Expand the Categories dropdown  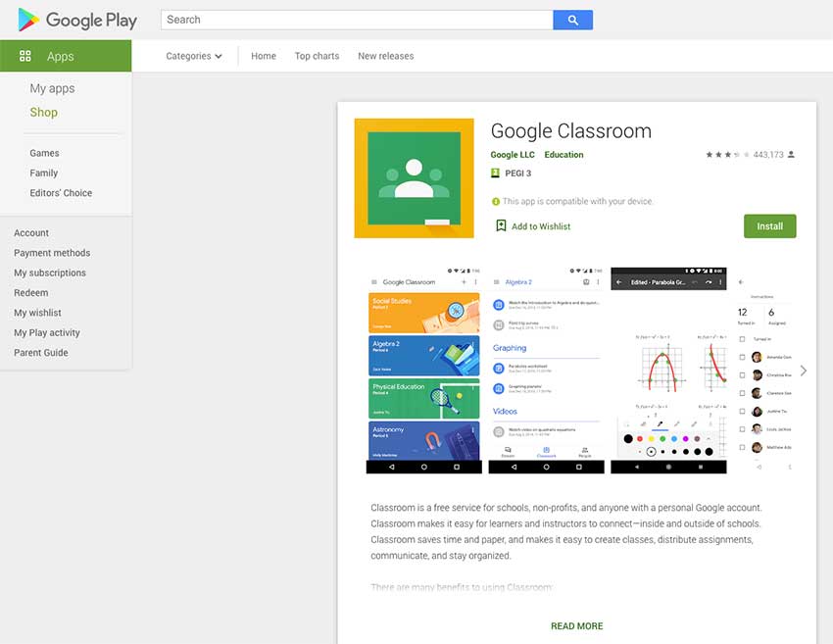tap(193, 56)
